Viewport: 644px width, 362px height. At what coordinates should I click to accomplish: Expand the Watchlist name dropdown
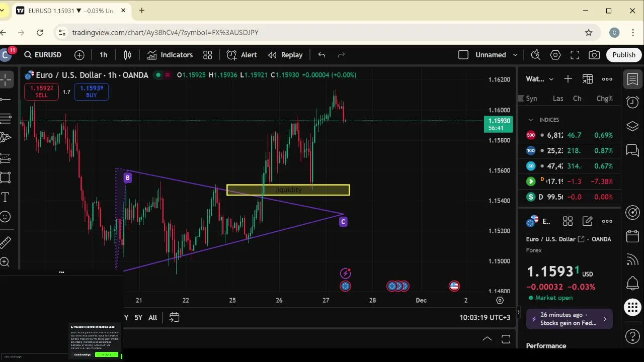pyautogui.click(x=540, y=79)
